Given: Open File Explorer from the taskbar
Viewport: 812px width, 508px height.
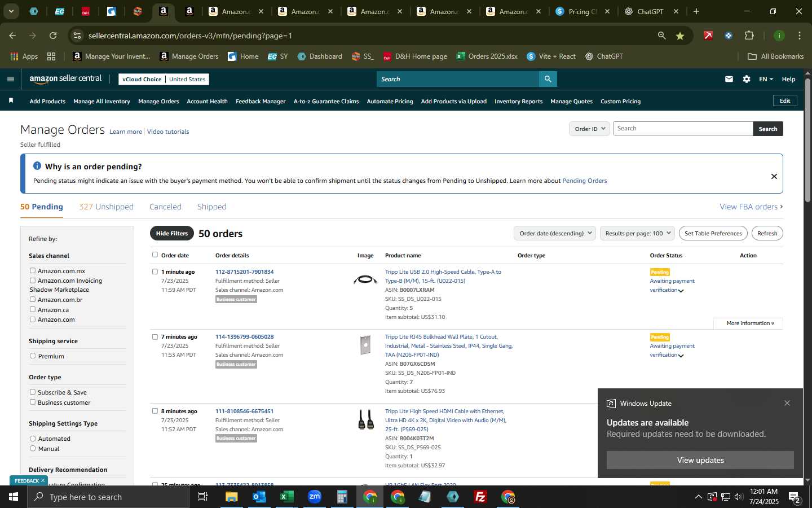Looking at the screenshot, I should point(232,497).
